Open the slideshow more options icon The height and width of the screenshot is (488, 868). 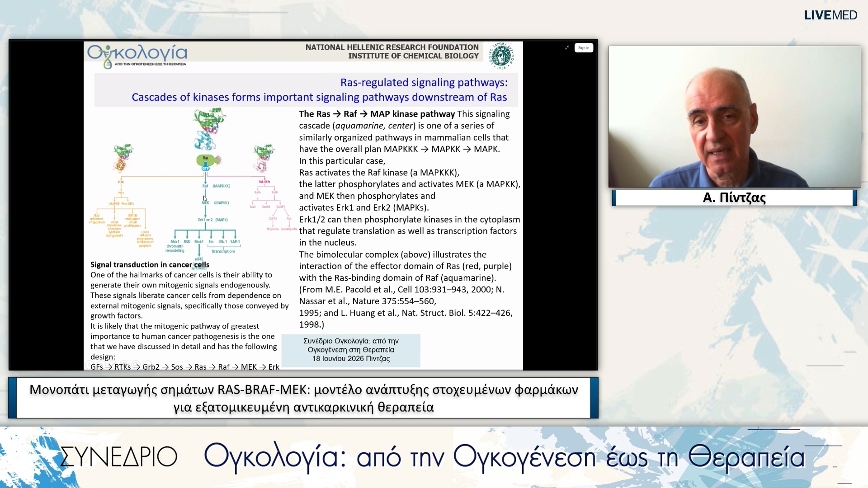pyautogui.click(x=147, y=365)
